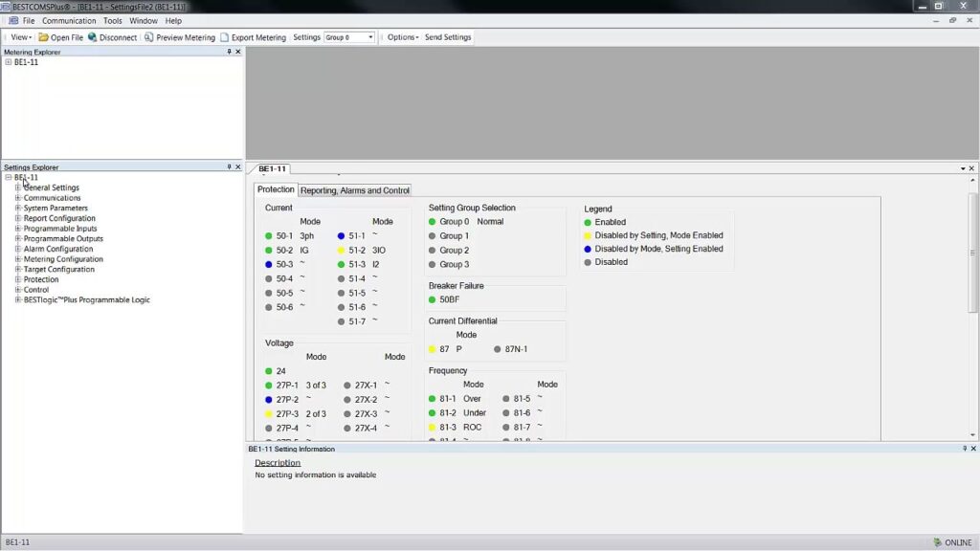Click the Disconnect globe icon

click(93, 37)
